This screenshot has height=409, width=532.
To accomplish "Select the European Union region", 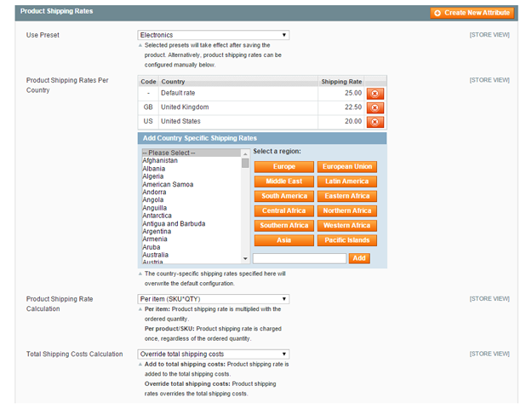I will (347, 167).
